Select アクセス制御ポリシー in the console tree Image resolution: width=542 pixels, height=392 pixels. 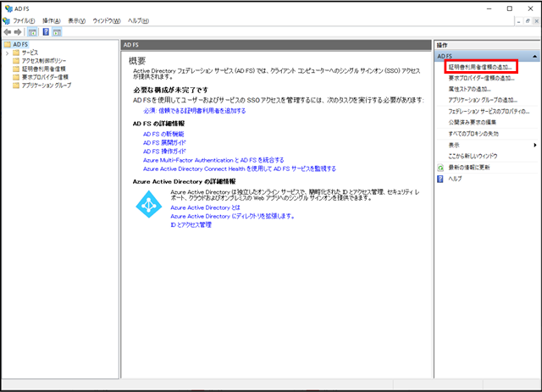(44, 61)
